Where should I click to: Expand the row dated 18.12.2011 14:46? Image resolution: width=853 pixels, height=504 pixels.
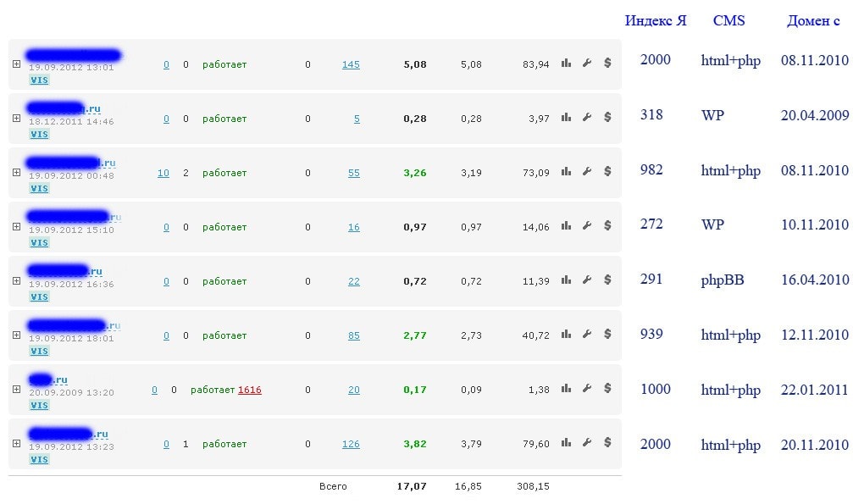16,119
